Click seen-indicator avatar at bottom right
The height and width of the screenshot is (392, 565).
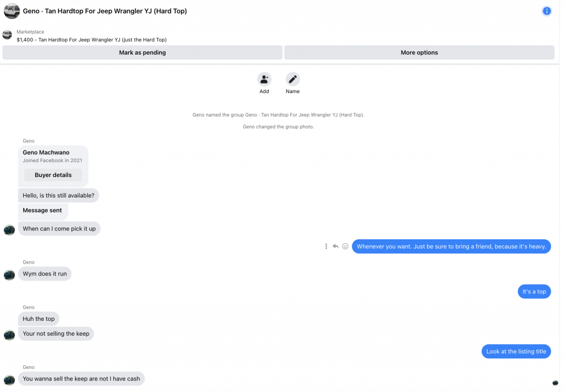[555, 383]
